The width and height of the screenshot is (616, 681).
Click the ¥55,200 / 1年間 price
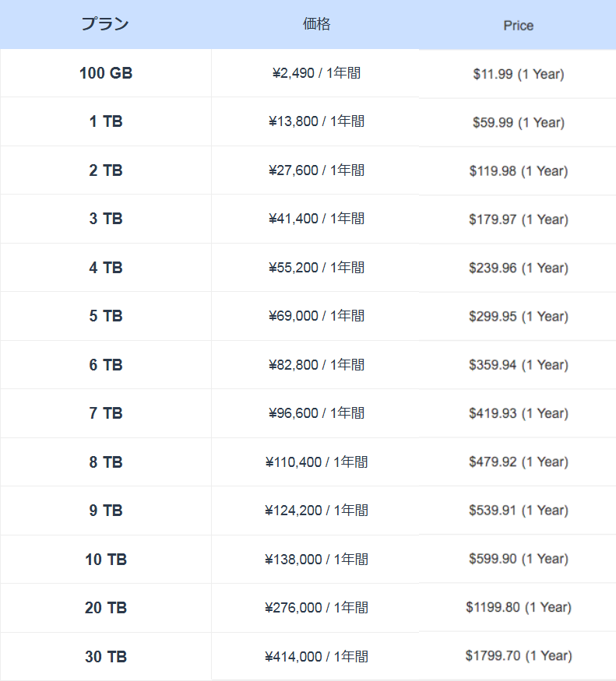coord(316,268)
